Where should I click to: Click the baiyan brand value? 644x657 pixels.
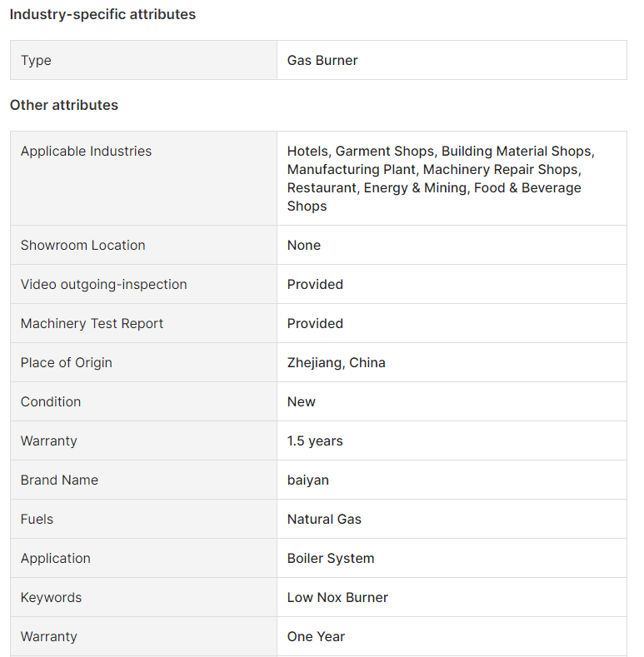click(x=308, y=480)
